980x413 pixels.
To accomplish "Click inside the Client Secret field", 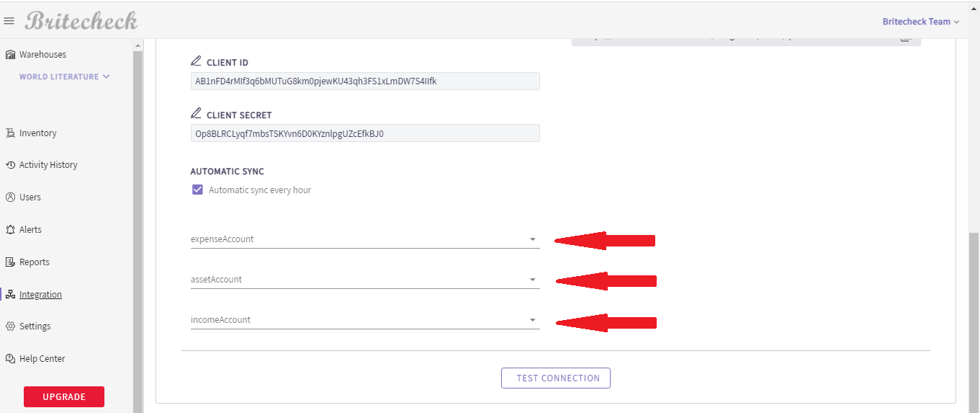I will click(364, 133).
